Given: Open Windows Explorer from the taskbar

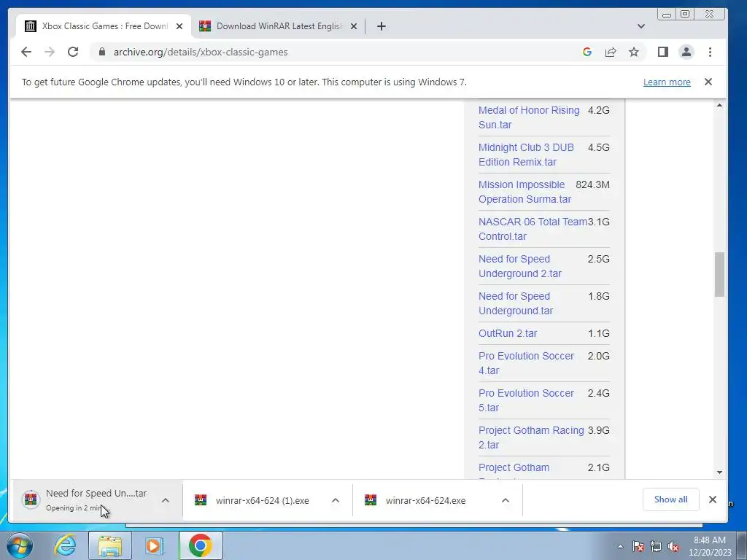Looking at the screenshot, I should (109, 545).
